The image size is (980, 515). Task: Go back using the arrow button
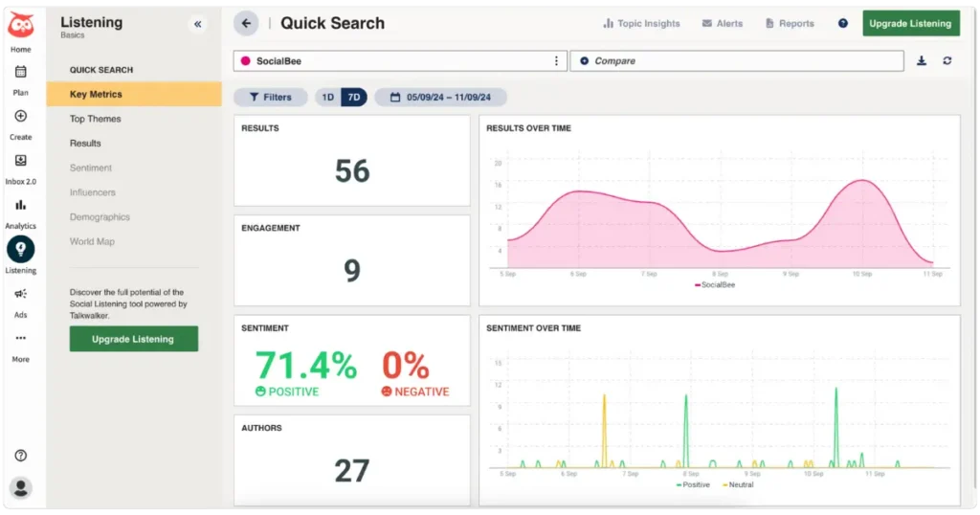point(246,24)
